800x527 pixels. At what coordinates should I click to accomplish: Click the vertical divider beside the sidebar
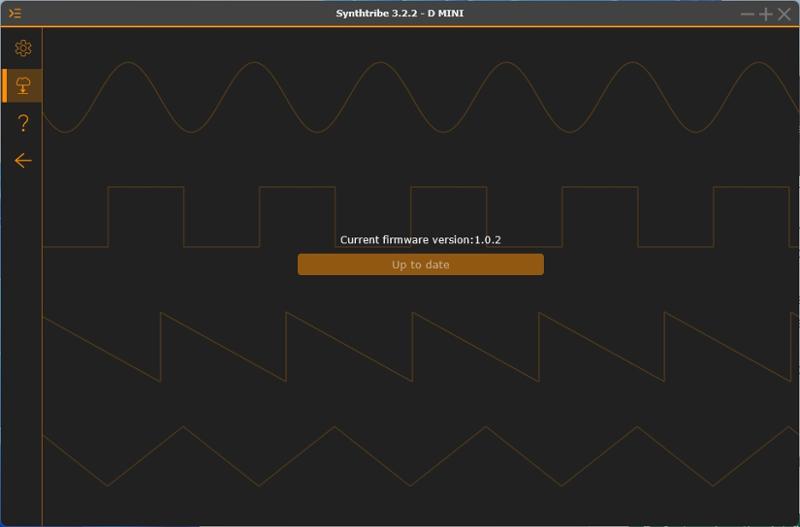pyautogui.click(x=42, y=275)
